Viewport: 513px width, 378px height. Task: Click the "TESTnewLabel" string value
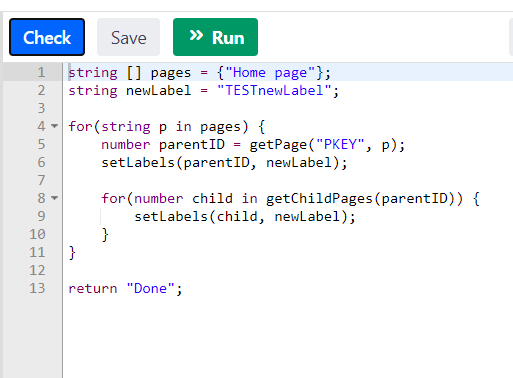[x=274, y=91]
